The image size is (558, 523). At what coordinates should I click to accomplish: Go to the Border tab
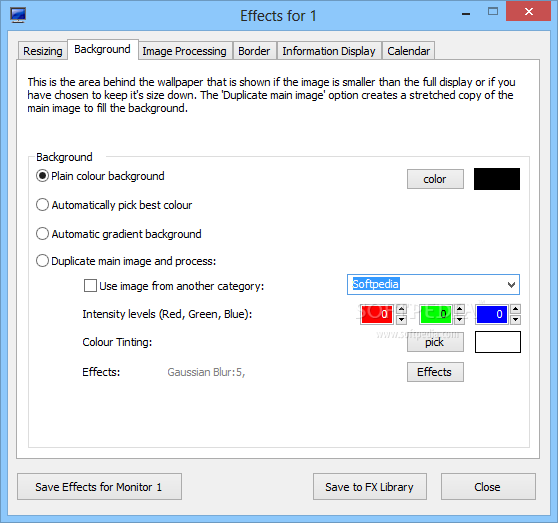click(254, 51)
